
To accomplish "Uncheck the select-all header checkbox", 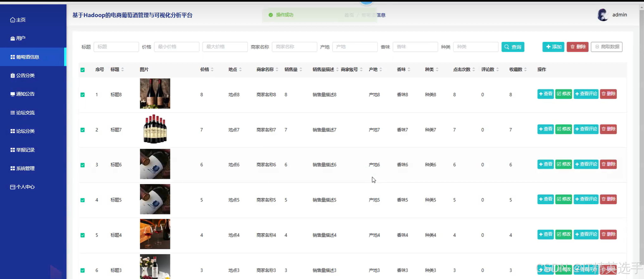I will pos(82,70).
